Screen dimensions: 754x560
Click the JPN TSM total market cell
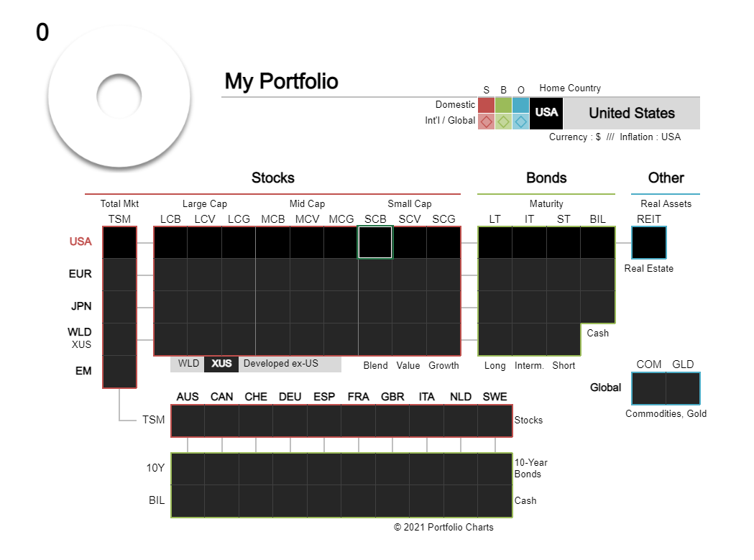[x=120, y=307]
